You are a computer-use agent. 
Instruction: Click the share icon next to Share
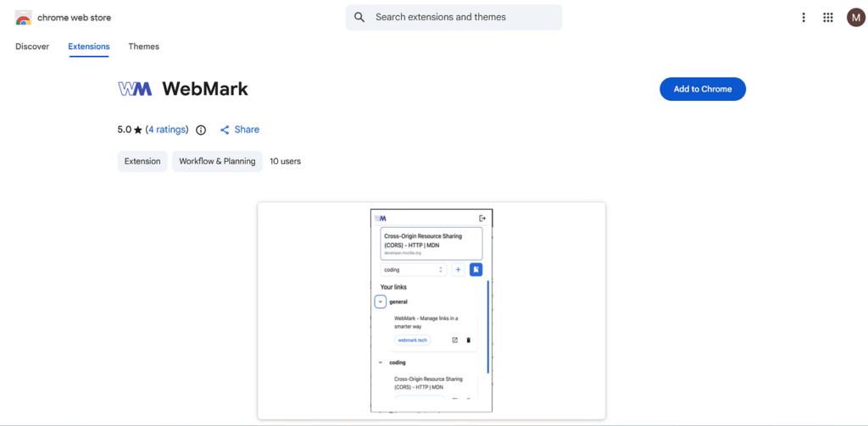(225, 130)
